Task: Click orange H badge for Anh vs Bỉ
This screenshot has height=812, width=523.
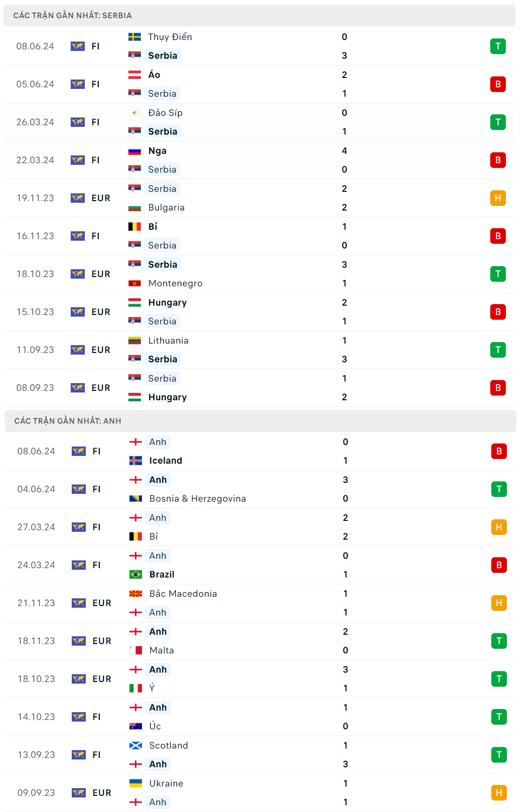Action: coord(499,527)
